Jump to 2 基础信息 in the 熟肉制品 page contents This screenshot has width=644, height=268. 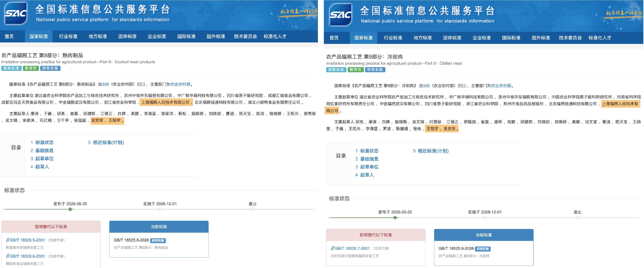tap(42, 151)
